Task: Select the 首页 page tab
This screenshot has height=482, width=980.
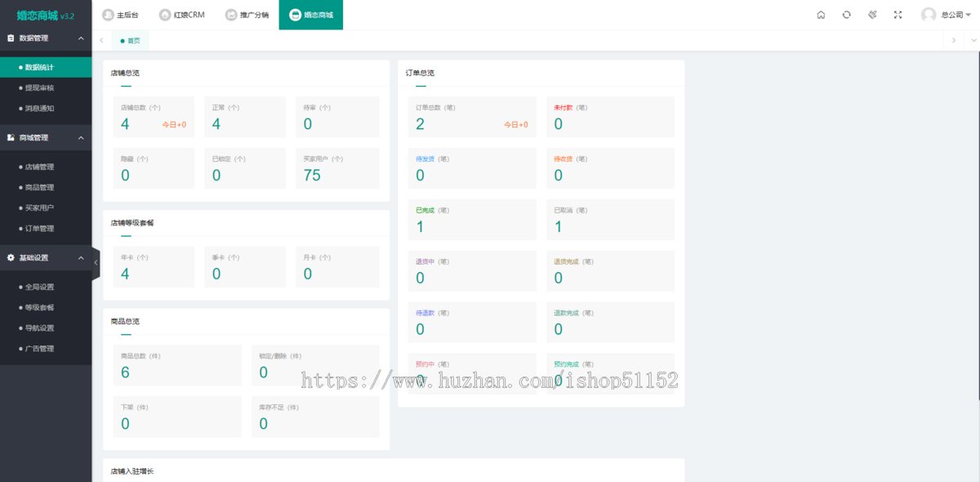Action: 129,40
